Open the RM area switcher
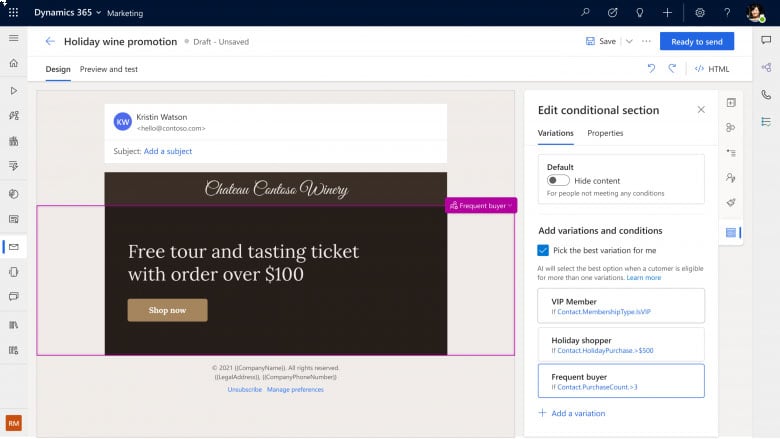The image size is (780, 439). (x=13, y=423)
